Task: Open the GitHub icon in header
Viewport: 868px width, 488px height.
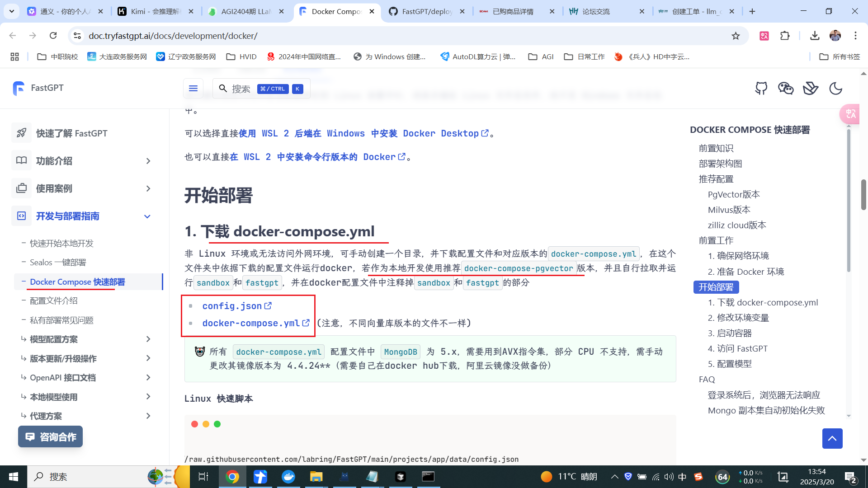Action: click(x=761, y=88)
